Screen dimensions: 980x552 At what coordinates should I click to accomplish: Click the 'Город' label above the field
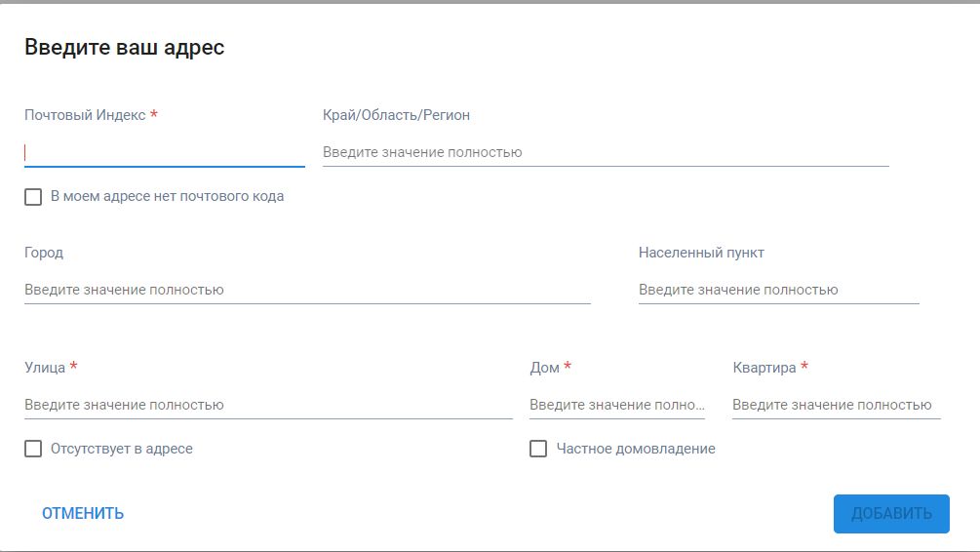click(x=44, y=253)
